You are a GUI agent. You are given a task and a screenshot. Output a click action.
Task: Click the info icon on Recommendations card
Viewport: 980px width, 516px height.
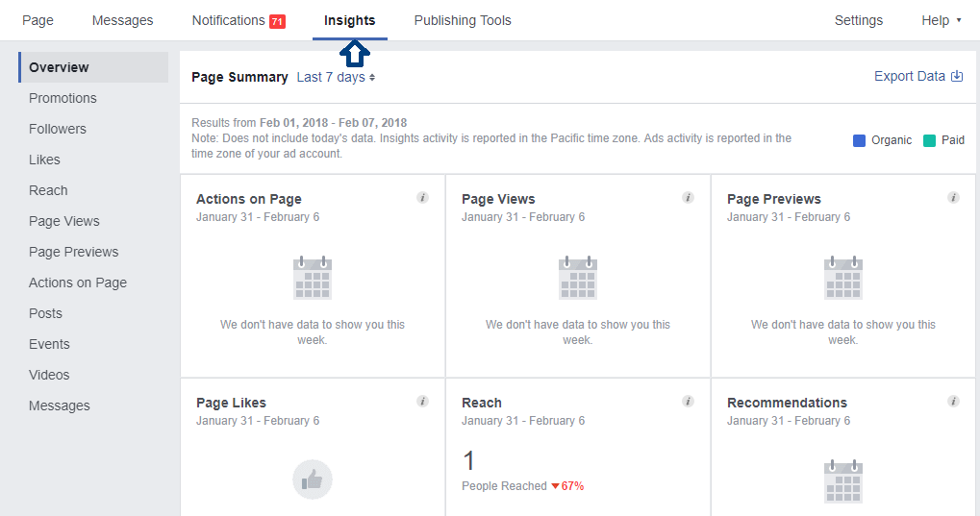point(953,402)
